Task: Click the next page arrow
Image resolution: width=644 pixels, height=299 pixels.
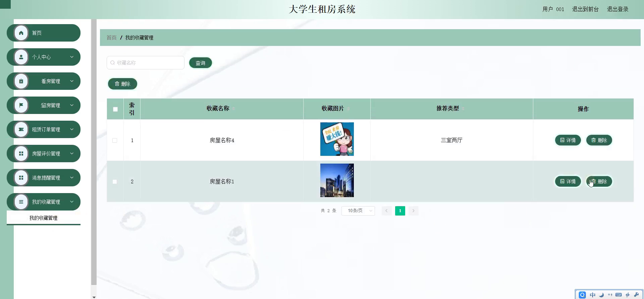Action: coord(413,211)
